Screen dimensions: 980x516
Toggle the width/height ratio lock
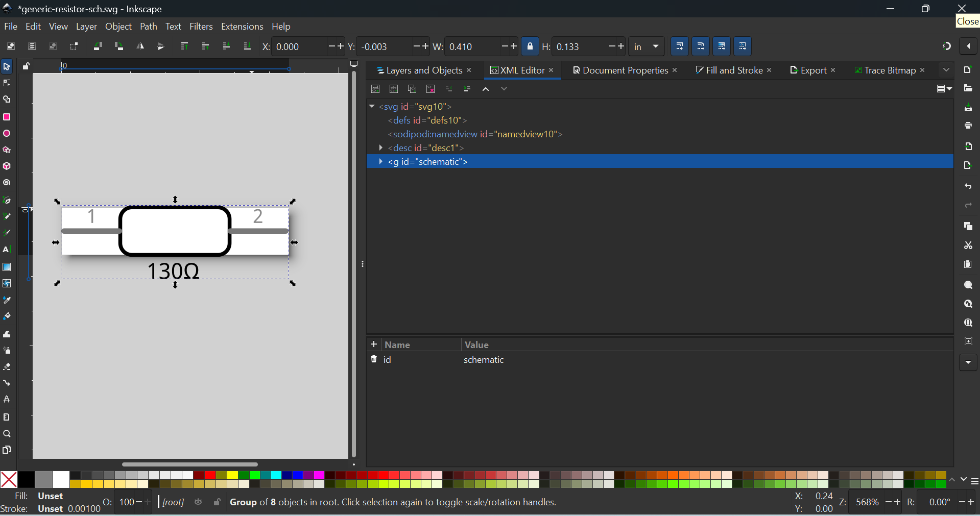[530, 46]
